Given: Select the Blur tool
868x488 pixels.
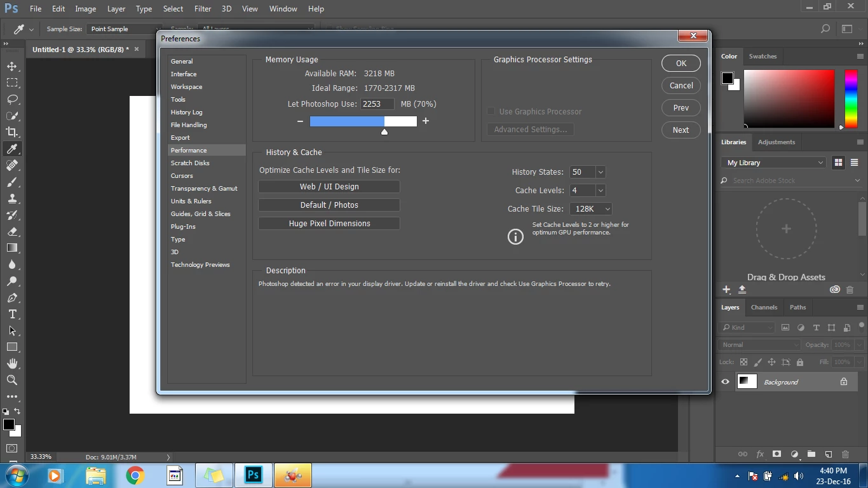Looking at the screenshot, I should click(x=12, y=264).
